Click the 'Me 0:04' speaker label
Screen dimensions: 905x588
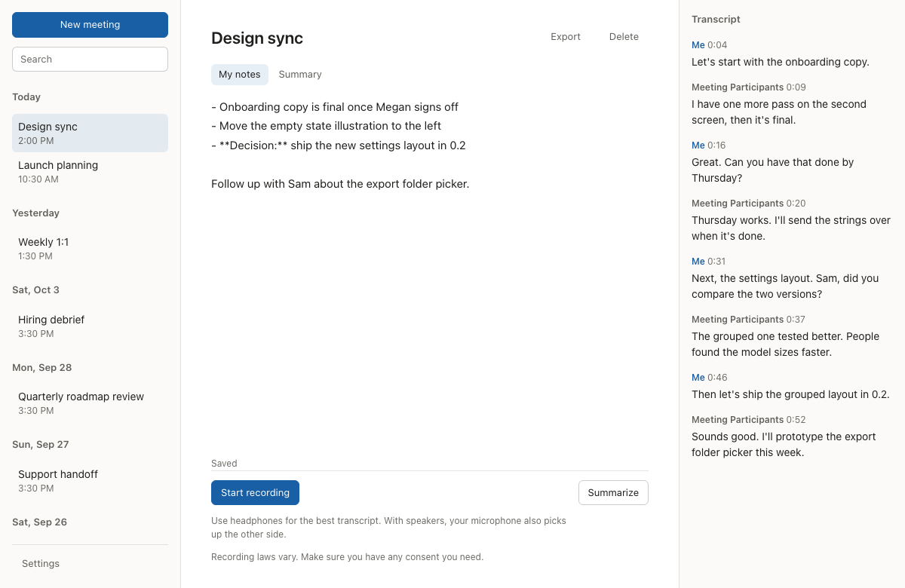709,45
